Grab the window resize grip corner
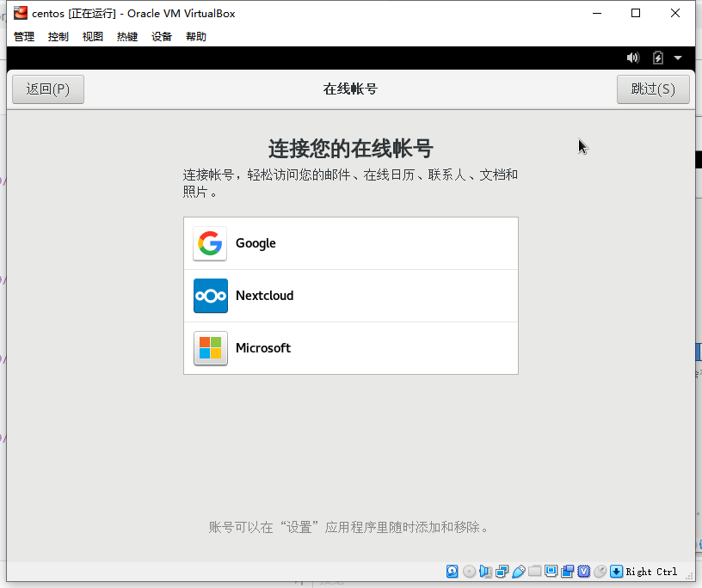This screenshot has height=588, width=702. coord(690,576)
